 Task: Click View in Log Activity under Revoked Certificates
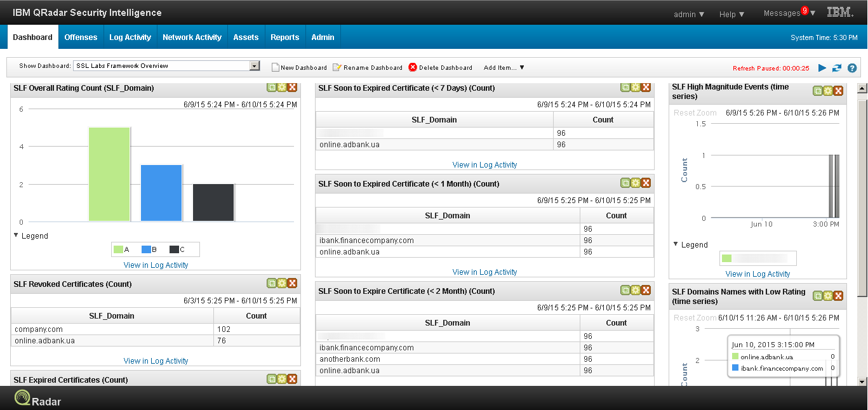[156, 360]
